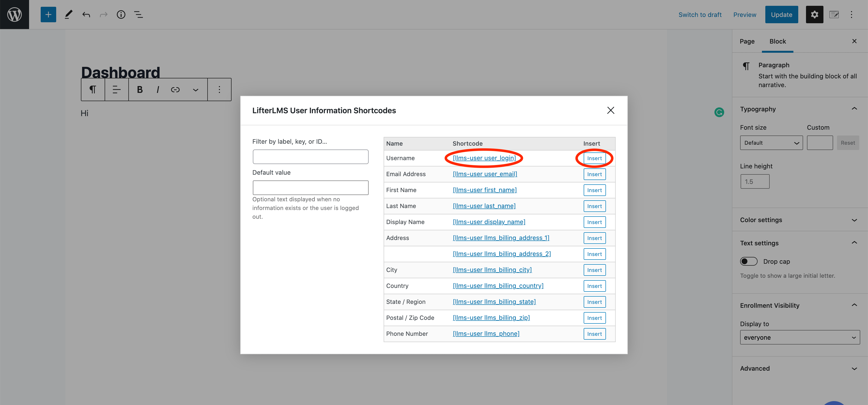Click Insert for the State / Region row
Viewport: 868px width, 405px height.
(594, 302)
